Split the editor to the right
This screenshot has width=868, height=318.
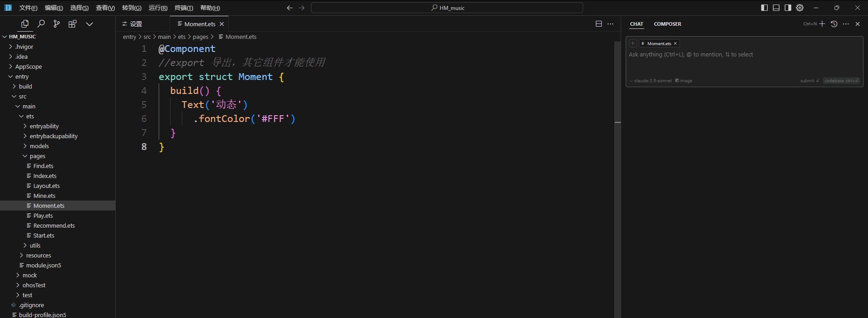(x=599, y=24)
